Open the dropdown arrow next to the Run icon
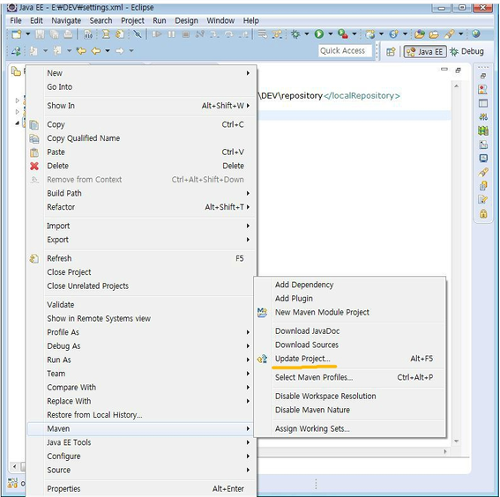Screen dimensions: 500x497 click(x=331, y=34)
